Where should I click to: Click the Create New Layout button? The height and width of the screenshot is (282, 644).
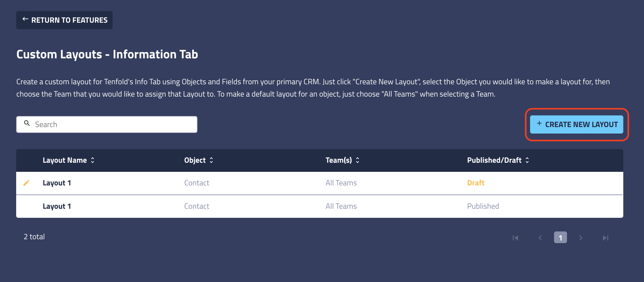pyautogui.click(x=576, y=124)
